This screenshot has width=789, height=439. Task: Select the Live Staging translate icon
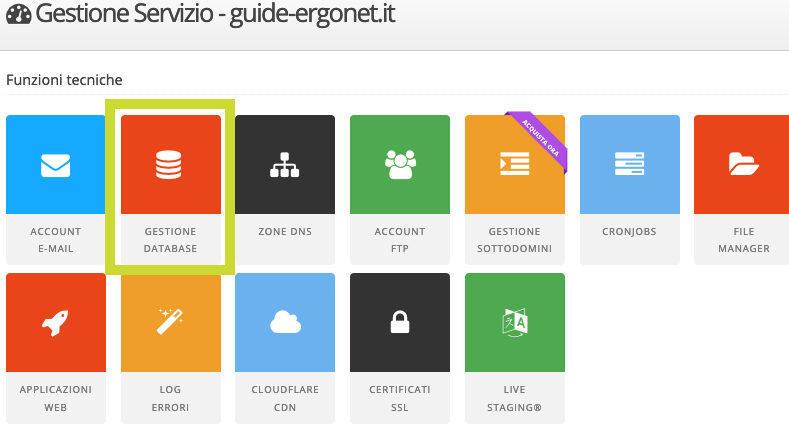(x=514, y=322)
